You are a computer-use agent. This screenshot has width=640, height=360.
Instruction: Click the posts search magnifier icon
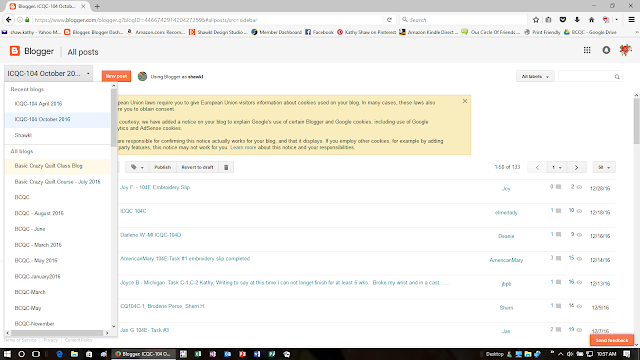coord(617,77)
